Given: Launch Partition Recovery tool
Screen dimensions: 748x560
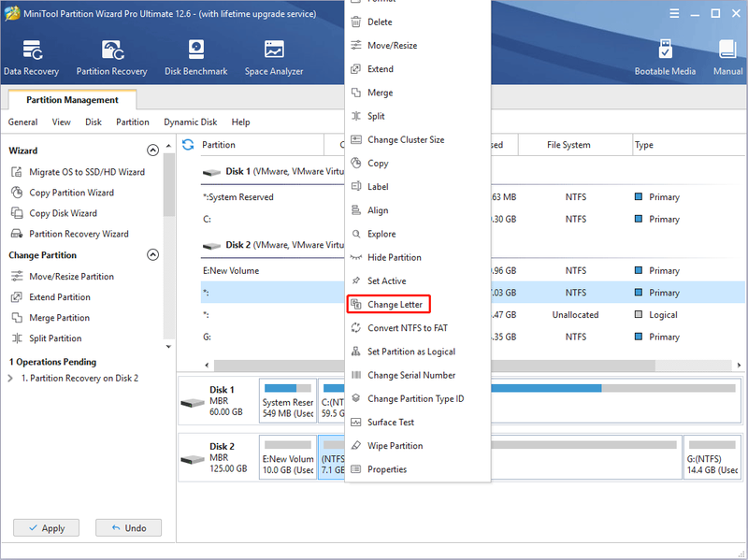Looking at the screenshot, I should point(111,58).
